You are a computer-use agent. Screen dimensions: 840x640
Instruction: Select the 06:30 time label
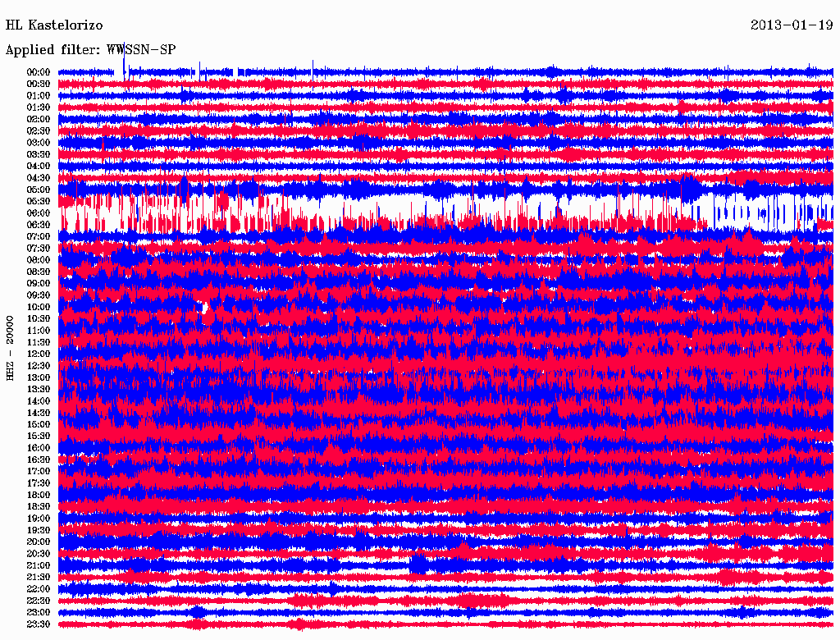click(x=39, y=225)
